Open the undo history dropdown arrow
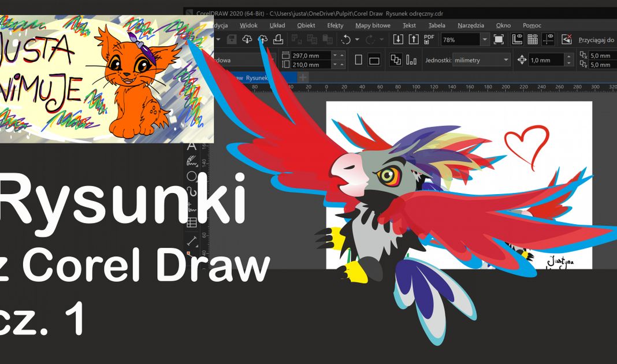Viewport: 617px width, 364px height. pyautogui.click(x=357, y=39)
